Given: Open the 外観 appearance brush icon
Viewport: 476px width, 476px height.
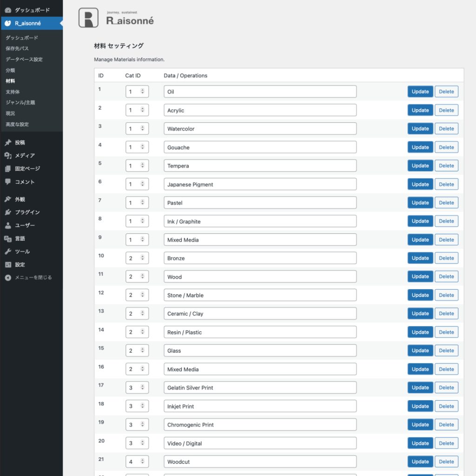Looking at the screenshot, I should (x=8, y=199).
